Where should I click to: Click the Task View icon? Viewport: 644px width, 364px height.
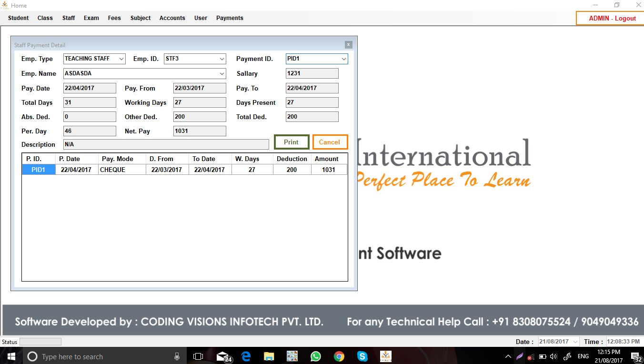198,356
